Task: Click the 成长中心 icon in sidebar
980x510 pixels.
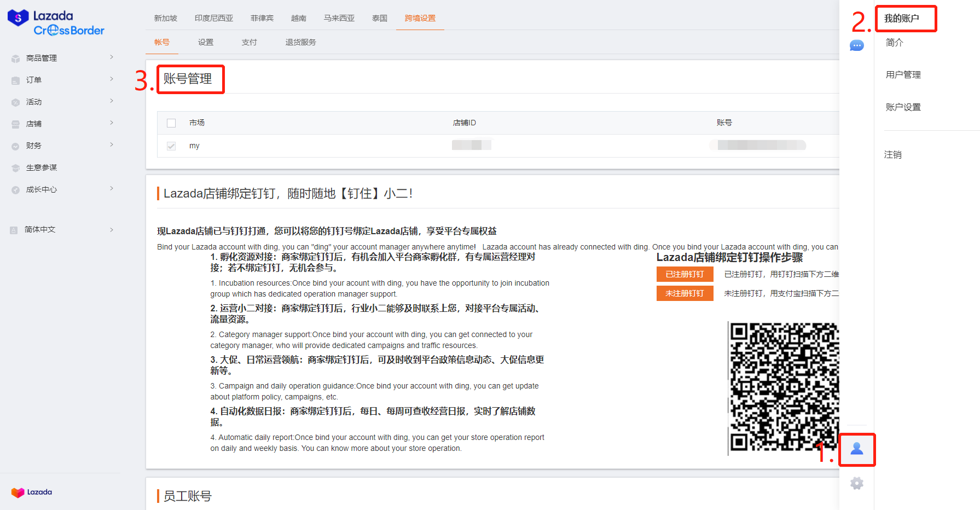Action: click(x=15, y=190)
